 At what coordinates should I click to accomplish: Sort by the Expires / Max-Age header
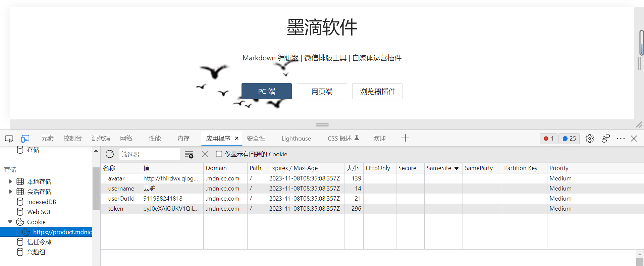click(306, 168)
